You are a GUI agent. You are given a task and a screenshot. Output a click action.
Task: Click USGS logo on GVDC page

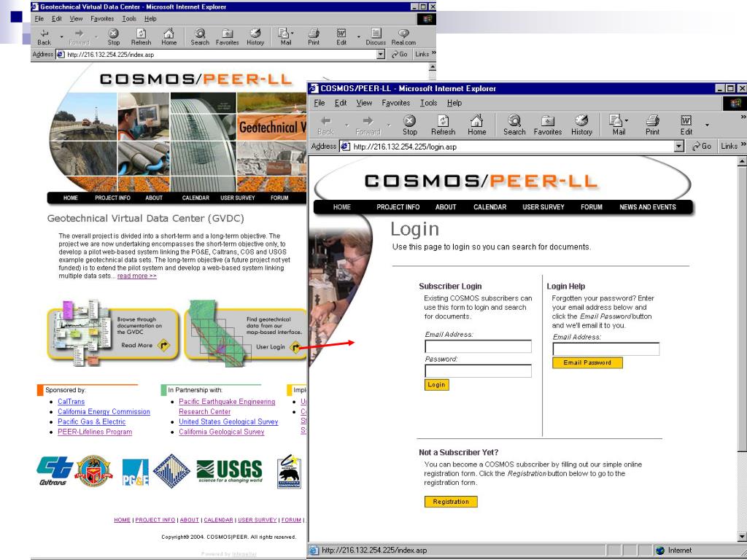tap(229, 471)
